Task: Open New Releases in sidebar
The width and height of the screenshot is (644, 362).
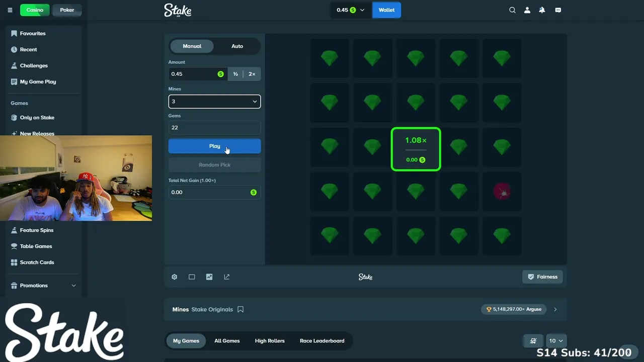Action: 37,134
